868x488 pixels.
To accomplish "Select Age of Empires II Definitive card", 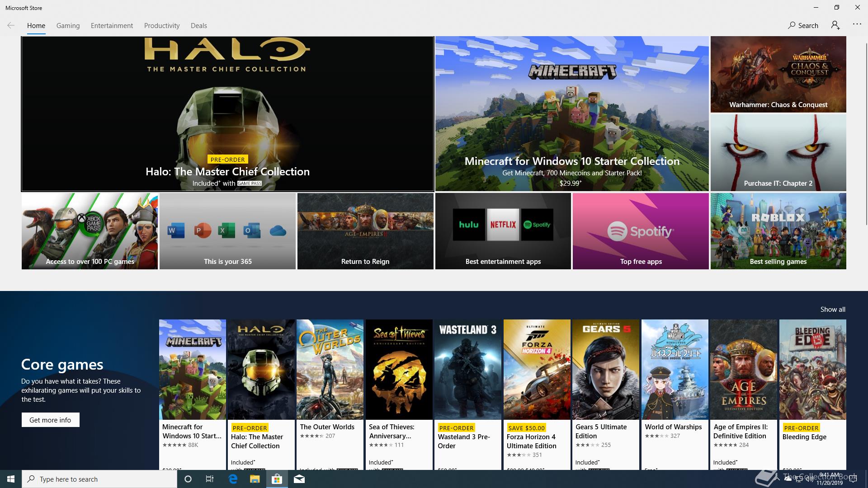I will pyautogui.click(x=744, y=394).
